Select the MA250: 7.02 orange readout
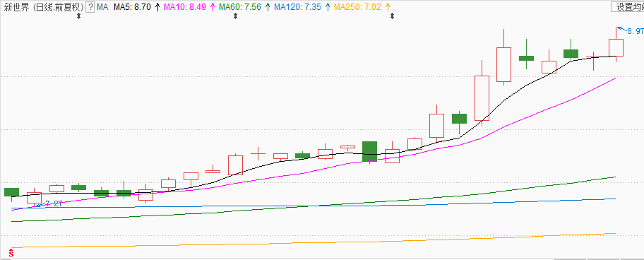Screen dimensions: 644x260 [357, 7]
